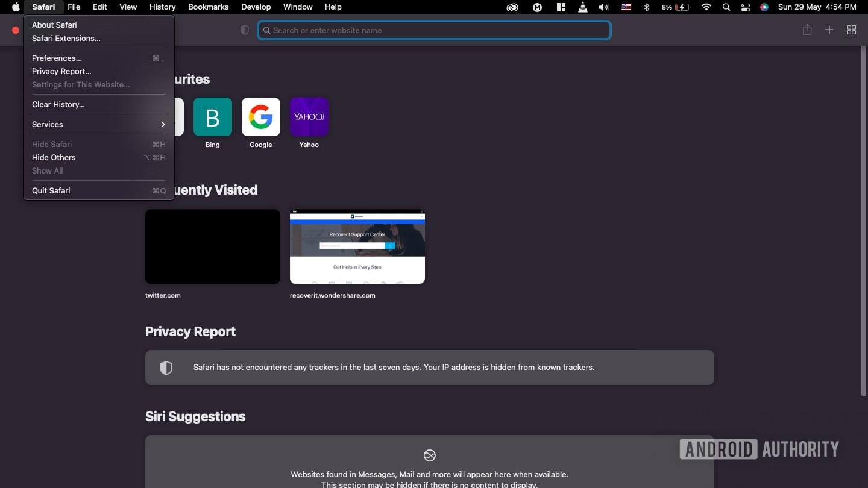Click the search or enter website field
This screenshot has height=488, width=868.
coord(434,30)
